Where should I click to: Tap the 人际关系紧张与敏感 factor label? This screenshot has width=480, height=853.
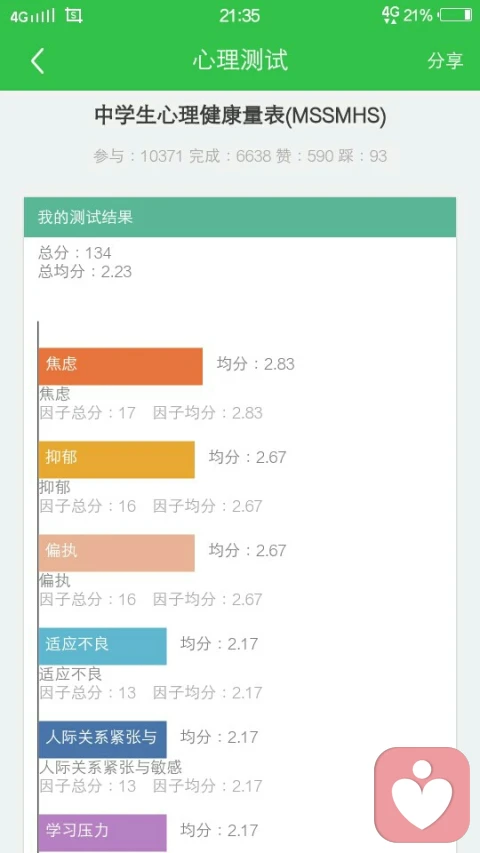[x=110, y=768]
